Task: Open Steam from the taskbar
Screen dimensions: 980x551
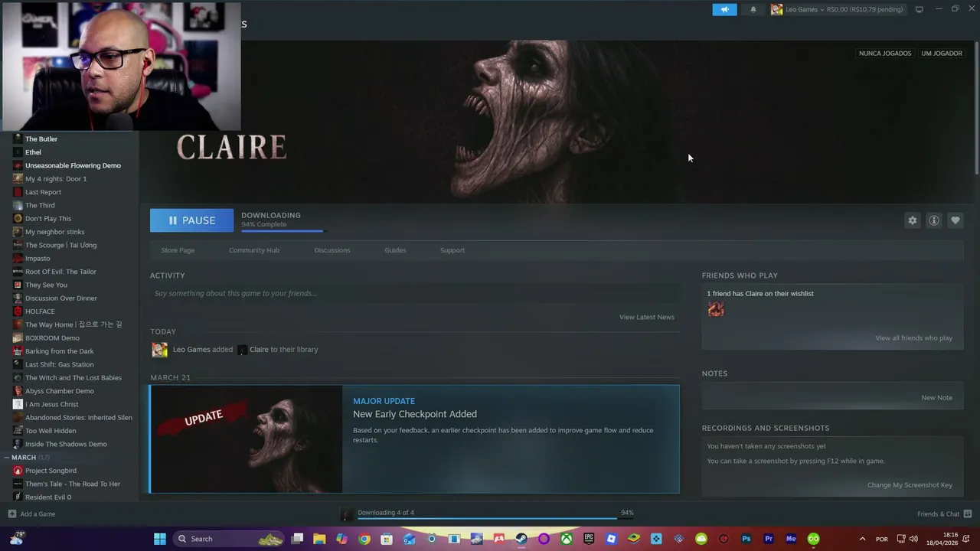Action: (x=521, y=539)
